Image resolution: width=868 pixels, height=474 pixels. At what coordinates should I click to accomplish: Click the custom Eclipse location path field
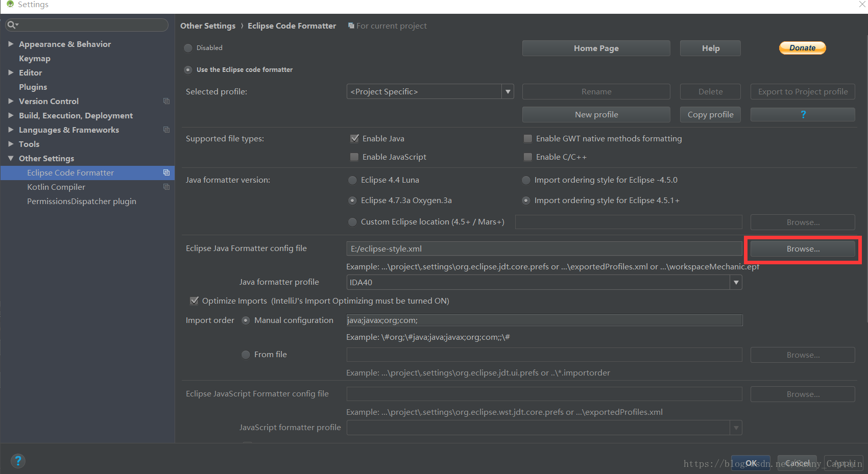[x=629, y=222]
